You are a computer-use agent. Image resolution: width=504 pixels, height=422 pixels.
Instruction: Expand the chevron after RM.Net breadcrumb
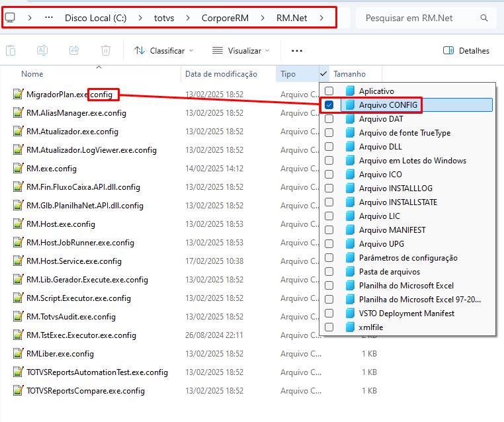[321, 18]
